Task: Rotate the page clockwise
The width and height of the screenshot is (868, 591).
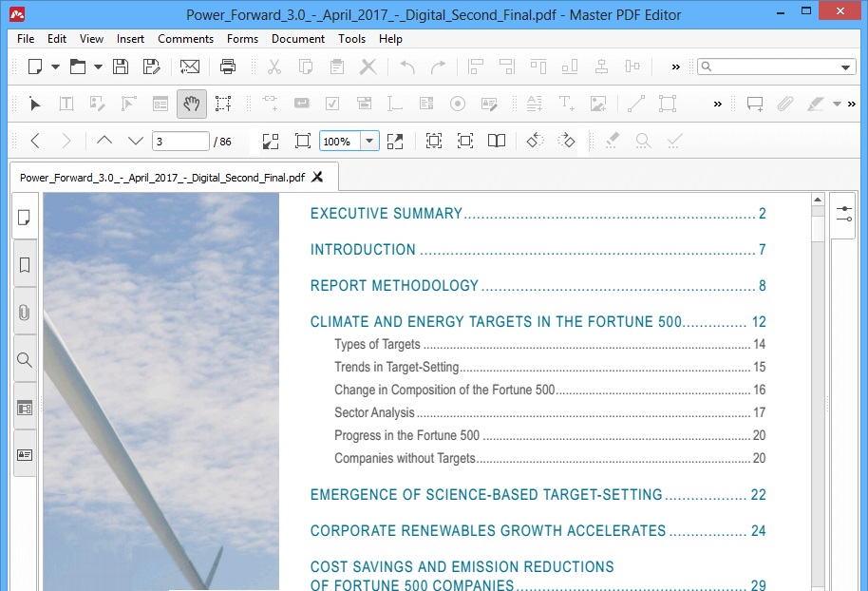Action: click(566, 141)
